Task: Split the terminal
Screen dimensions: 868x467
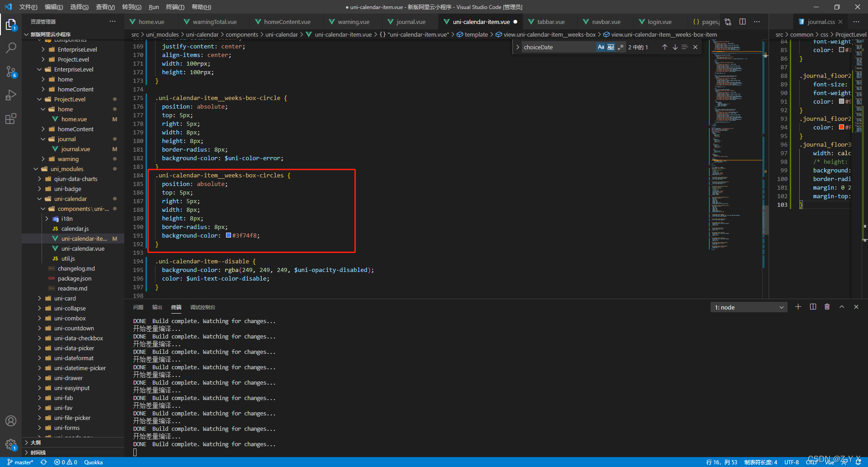Action: pyautogui.click(x=813, y=307)
